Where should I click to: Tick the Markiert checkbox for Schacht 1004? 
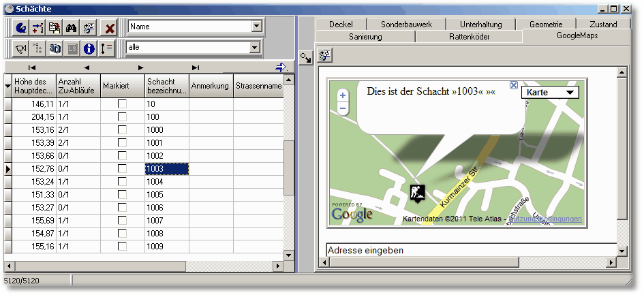pyautogui.click(x=123, y=182)
